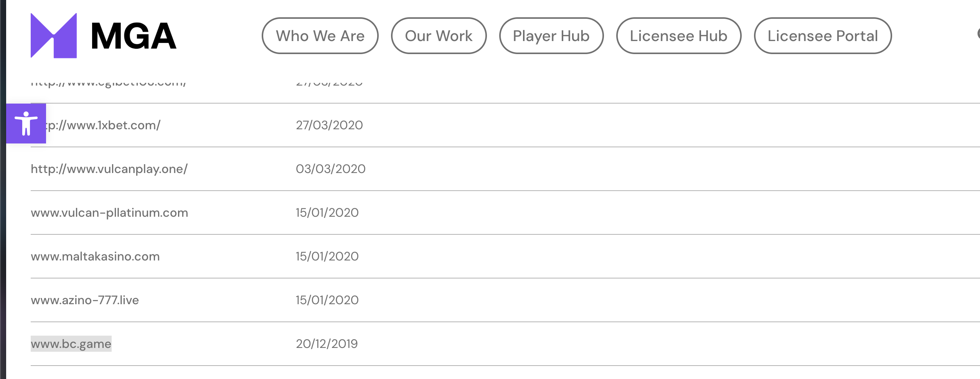The height and width of the screenshot is (379, 980).
Task: Open the accessibility widget icon
Action: [x=26, y=124]
